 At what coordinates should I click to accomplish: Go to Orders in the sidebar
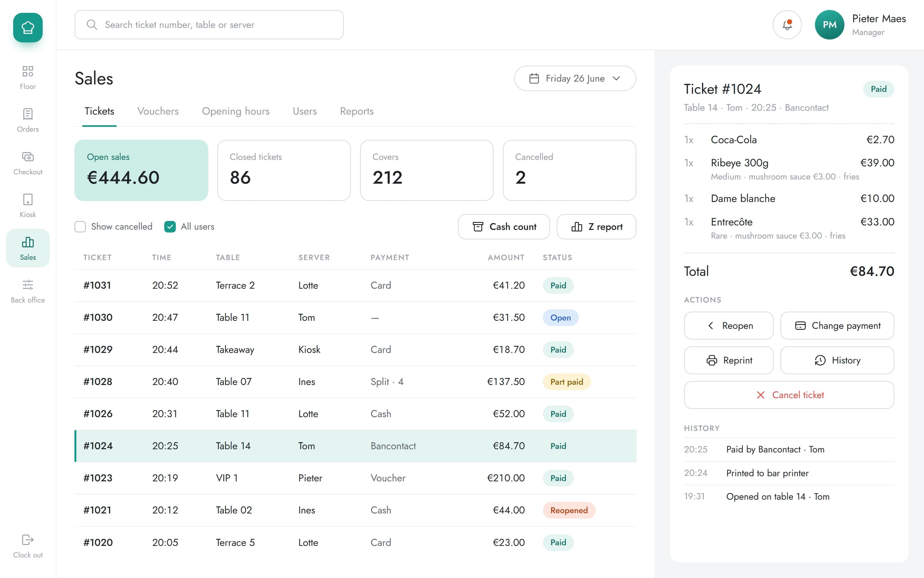point(28,120)
